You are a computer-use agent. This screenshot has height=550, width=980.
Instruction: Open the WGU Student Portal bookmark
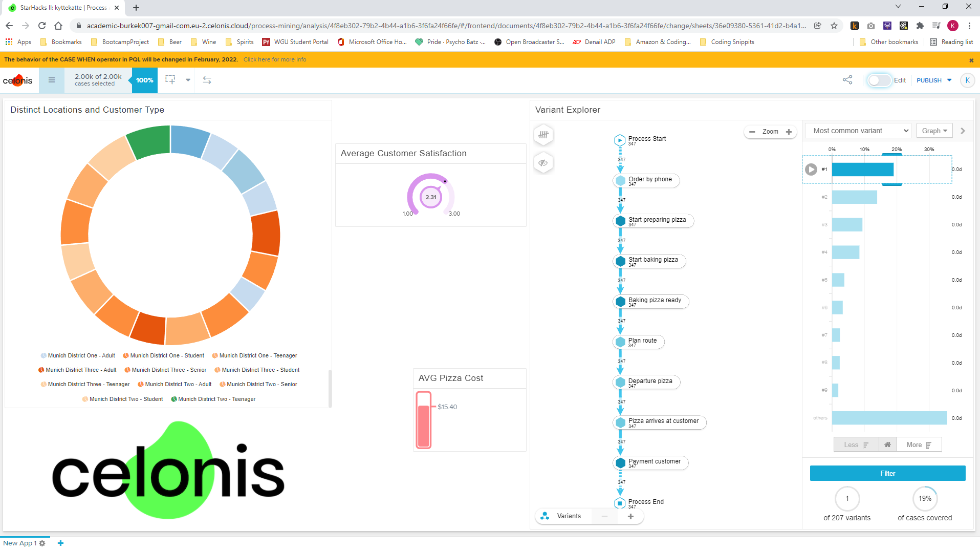(295, 42)
